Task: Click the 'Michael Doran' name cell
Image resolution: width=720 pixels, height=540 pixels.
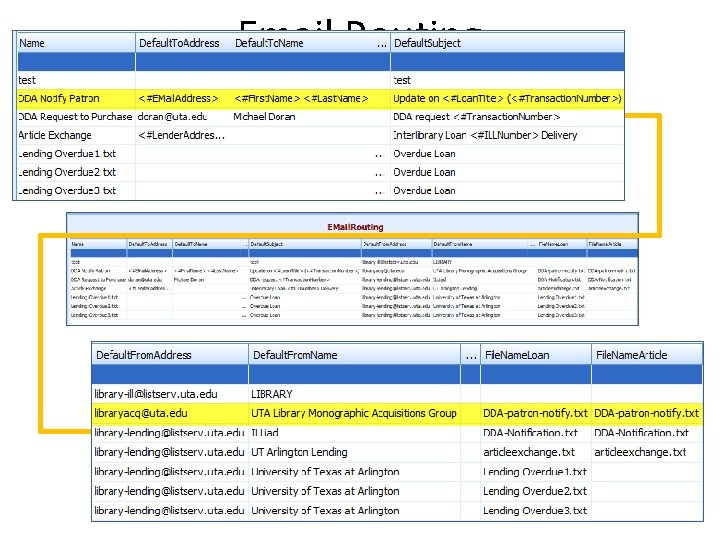Action: [x=264, y=117]
